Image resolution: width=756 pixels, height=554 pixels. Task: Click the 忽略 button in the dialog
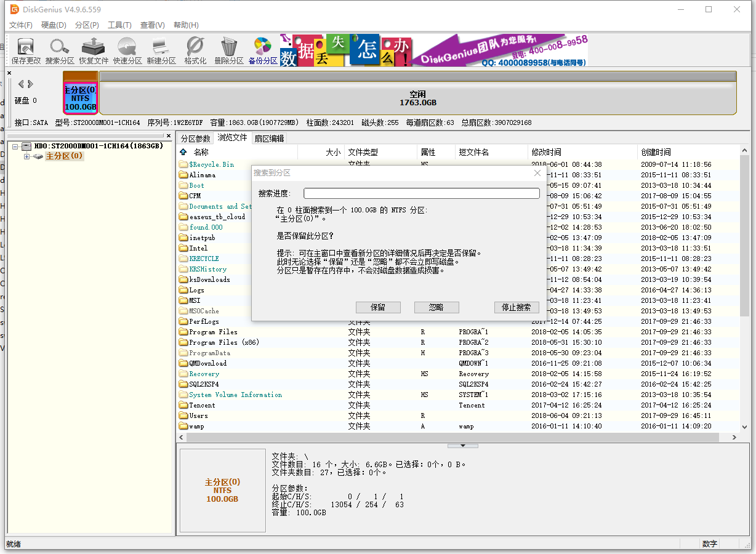pos(436,307)
